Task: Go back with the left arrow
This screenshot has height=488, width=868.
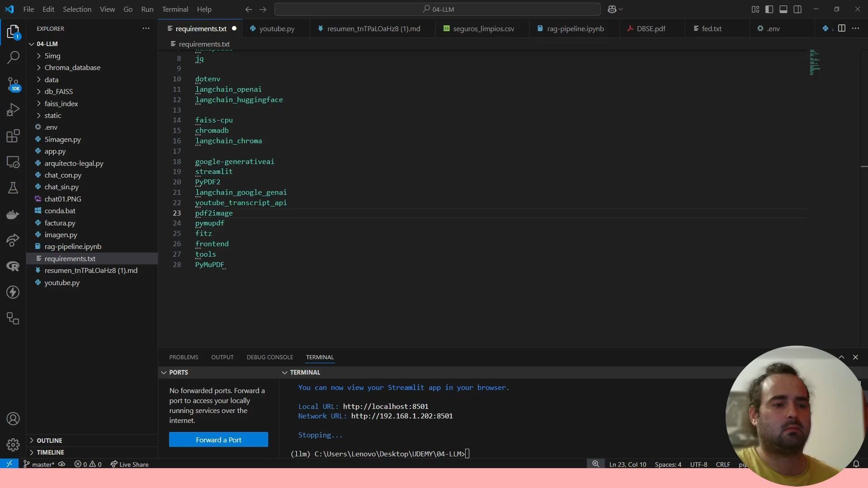Action: pos(249,9)
